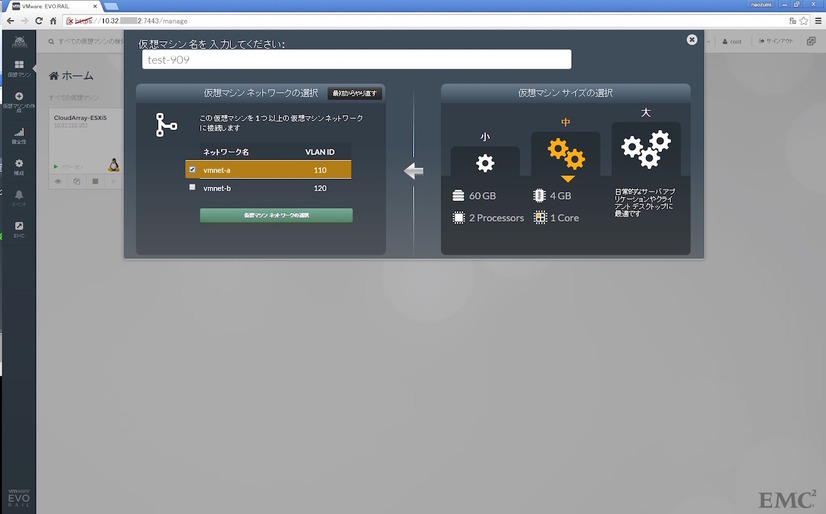
Task: Click the green network selection confirm button
Action: click(x=276, y=215)
